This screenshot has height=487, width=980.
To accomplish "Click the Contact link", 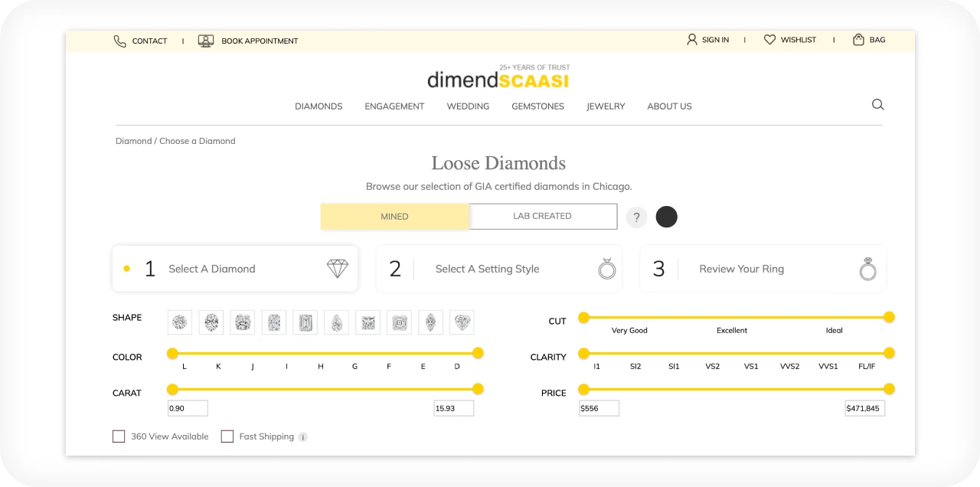I will tap(149, 41).
